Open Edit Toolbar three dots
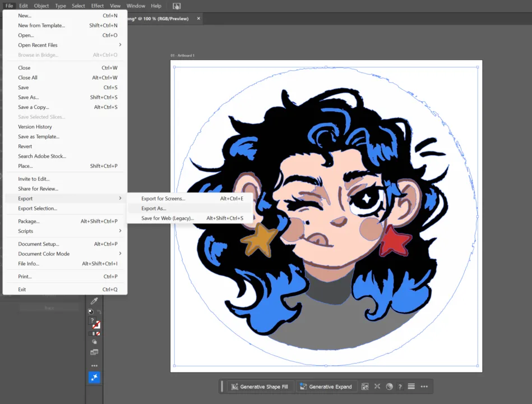The height and width of the screenshot is (404, 532). tap(94, 366)
